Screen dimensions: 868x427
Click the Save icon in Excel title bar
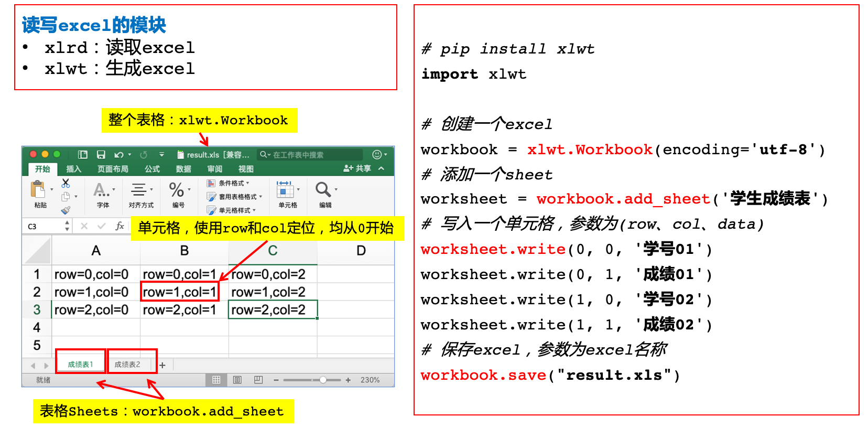click(101, 155)
